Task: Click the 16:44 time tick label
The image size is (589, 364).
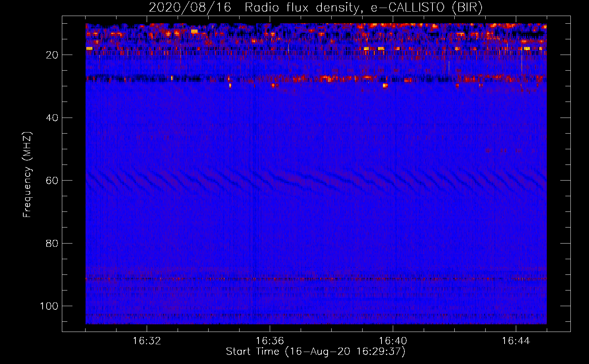Action: coord(516,341)
